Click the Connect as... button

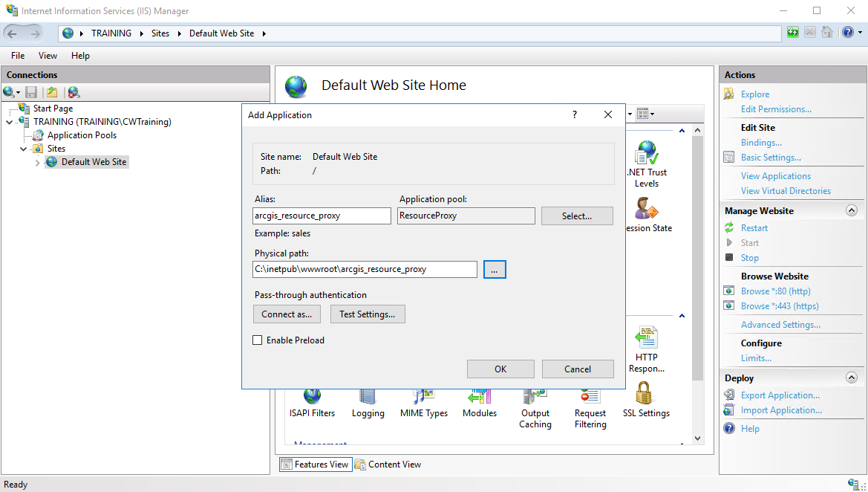pos(287,314)
